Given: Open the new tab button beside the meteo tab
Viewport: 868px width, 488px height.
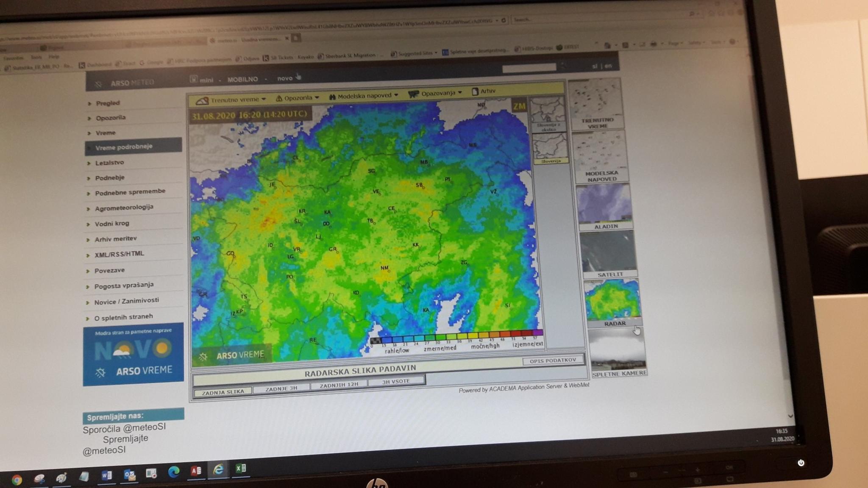Looking at the screenshot, I should (296, 39).
